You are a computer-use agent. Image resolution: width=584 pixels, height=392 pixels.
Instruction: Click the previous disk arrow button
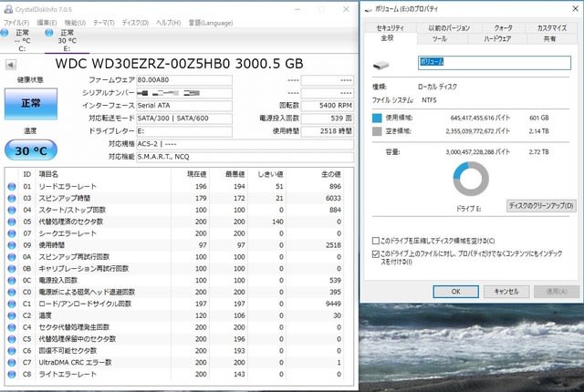10,65
